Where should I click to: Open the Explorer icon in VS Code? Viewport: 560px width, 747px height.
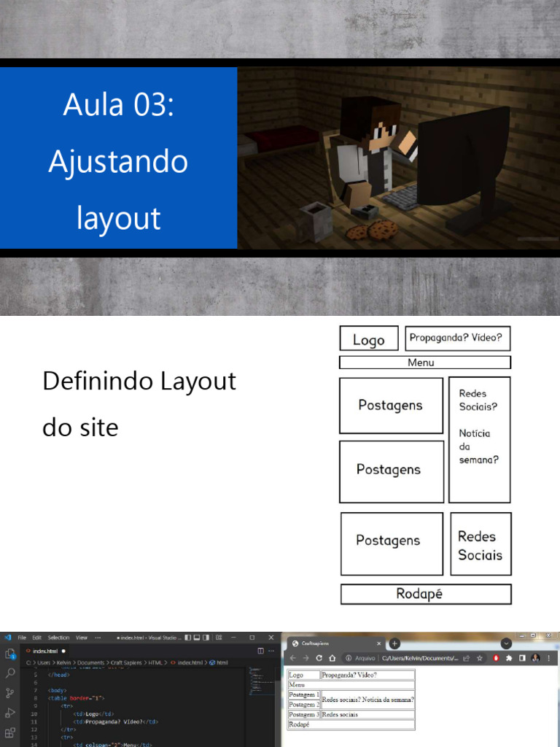[x=9, y=654]
